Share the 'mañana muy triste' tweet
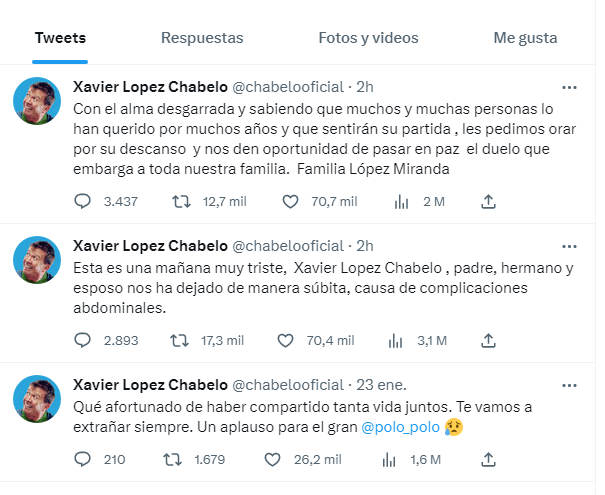 pos(489,340)
